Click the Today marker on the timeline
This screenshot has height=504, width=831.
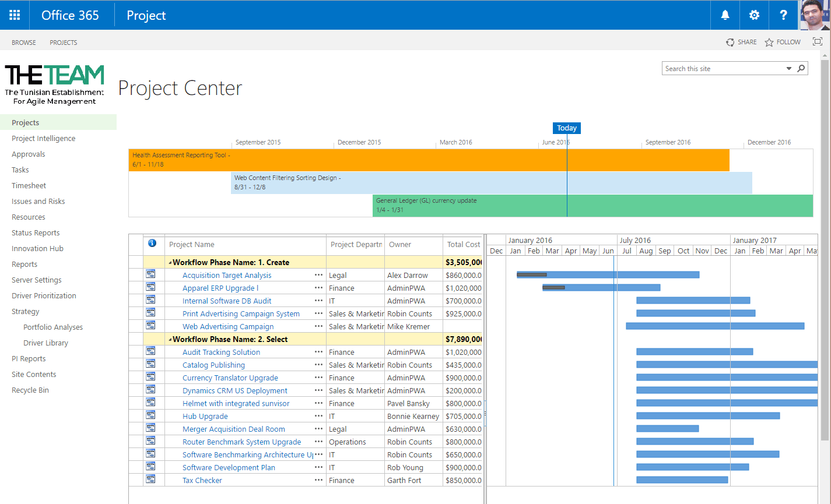pos(566,128)
